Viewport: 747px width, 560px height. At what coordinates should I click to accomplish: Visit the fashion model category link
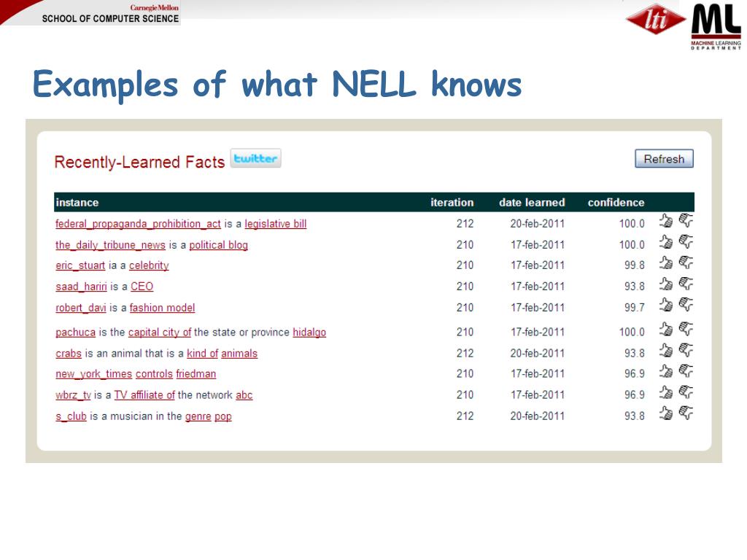pyautogui.click(x=163, y=308)
